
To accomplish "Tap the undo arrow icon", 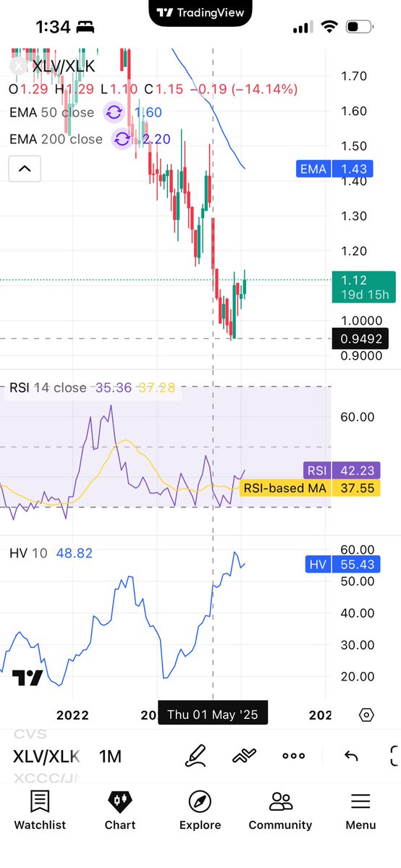I will pyautogui.click(x=351, y=756).
